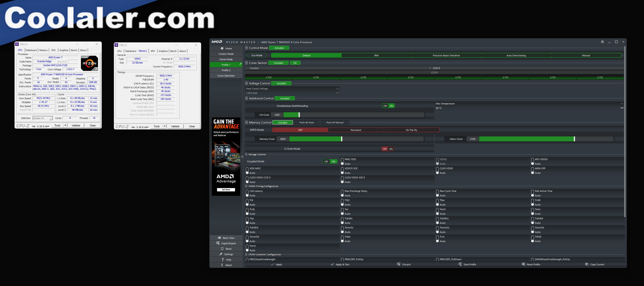Click the pencil edit icon on Profile 1

(x=240, y=64)
